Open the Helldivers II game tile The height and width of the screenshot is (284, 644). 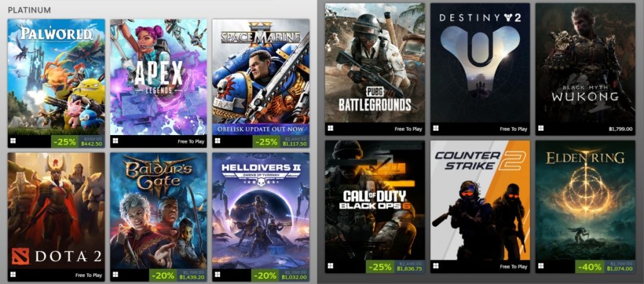tap(261, 211)
